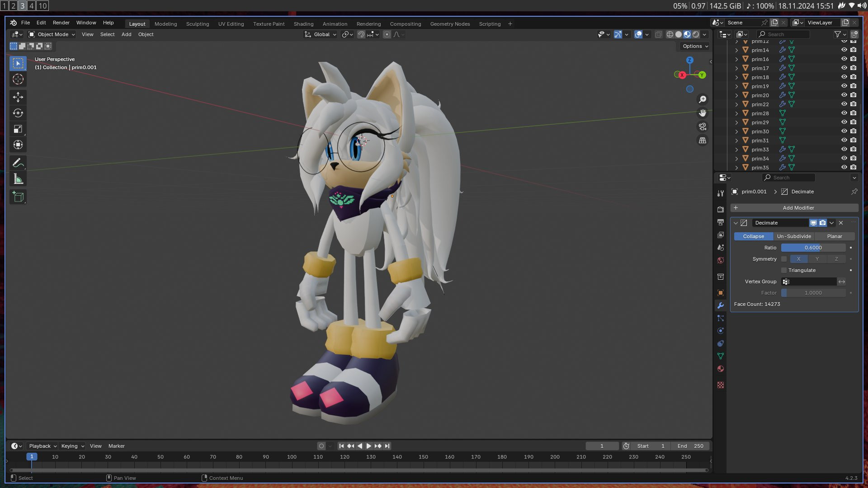The height and width of the screenshot is (488, 868).
Task: Select symmetry axis Y button
Action: tap(817, 259)
